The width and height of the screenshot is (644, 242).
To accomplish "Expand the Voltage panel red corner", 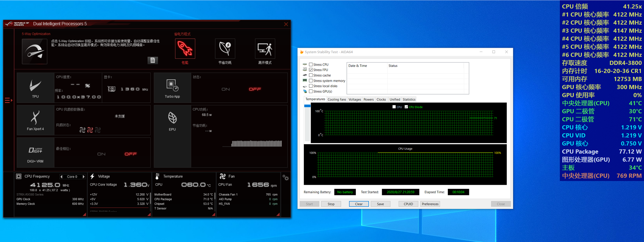I will [x=149, y=214].
